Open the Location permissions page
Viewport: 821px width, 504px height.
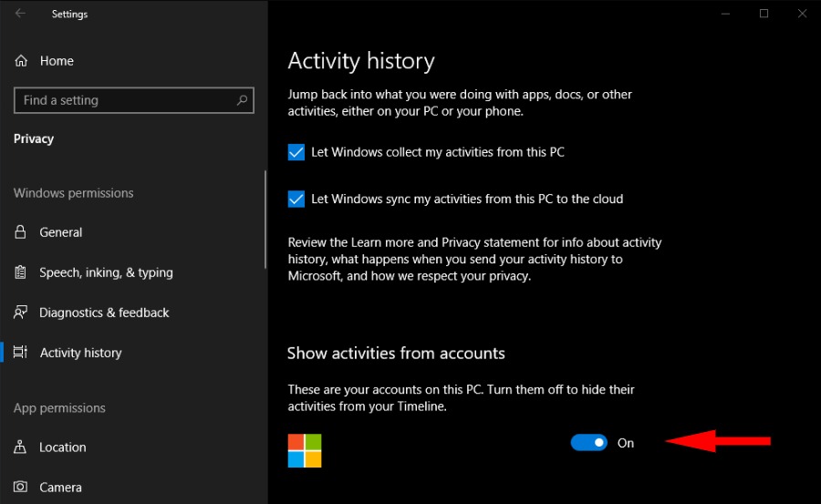63,447
